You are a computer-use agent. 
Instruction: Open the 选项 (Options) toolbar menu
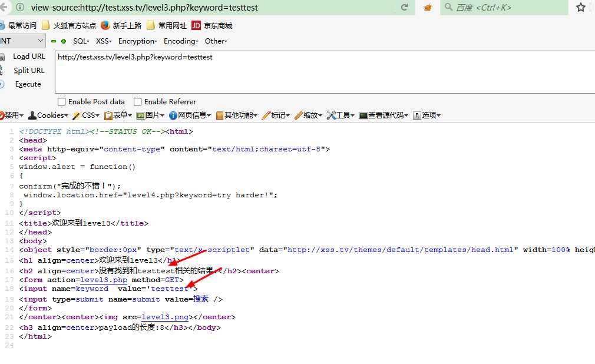[427, 115]
